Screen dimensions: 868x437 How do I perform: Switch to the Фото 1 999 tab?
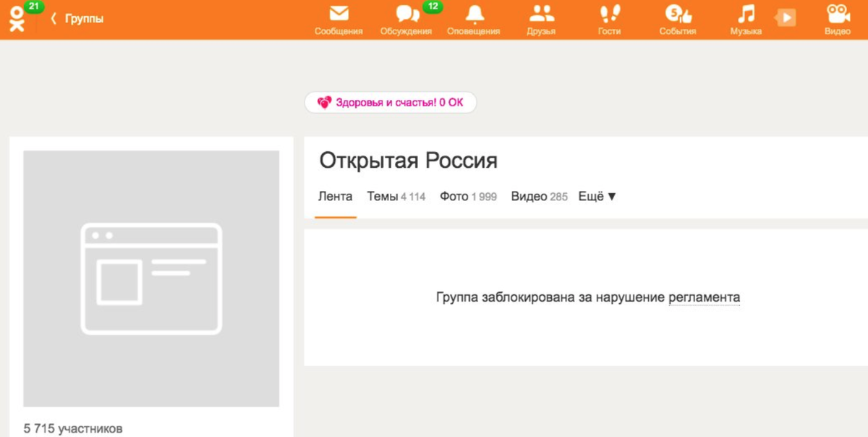[x=468, y=196]
